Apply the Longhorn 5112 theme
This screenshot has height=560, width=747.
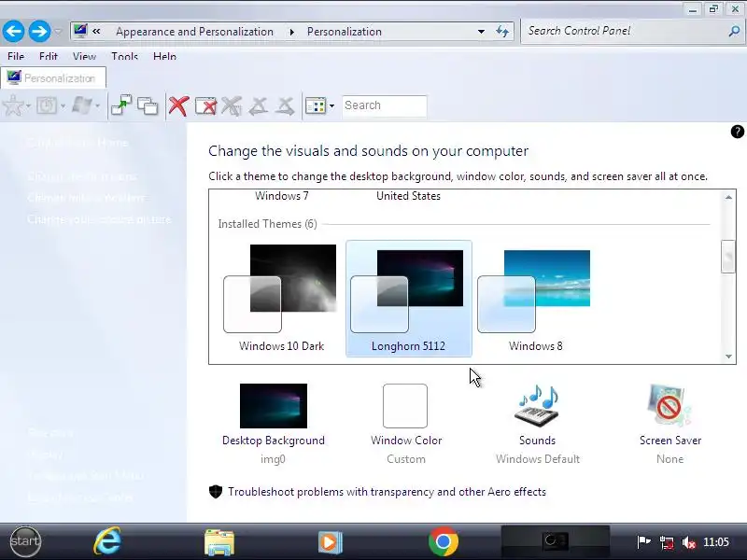point(409,299)
